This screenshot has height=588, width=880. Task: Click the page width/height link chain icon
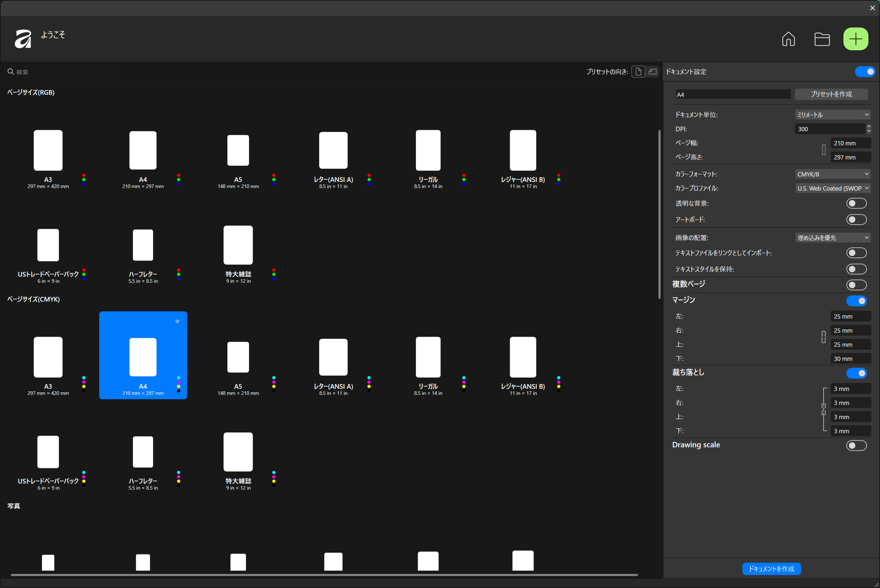coord(824,150)
